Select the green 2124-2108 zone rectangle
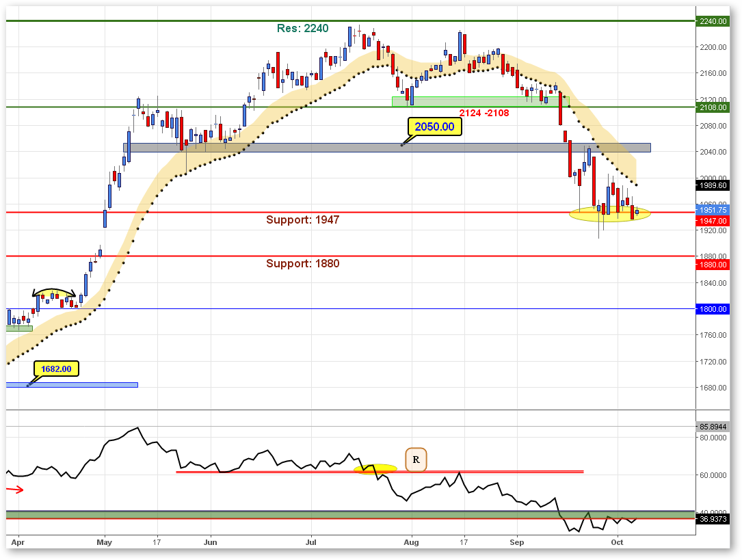Image resolution: width=742 pixels, height=560 pixels. [481, 102]
